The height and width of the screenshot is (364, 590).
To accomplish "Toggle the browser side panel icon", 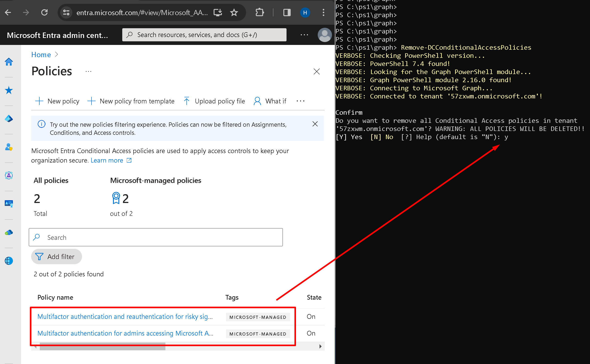I will 287,12.
